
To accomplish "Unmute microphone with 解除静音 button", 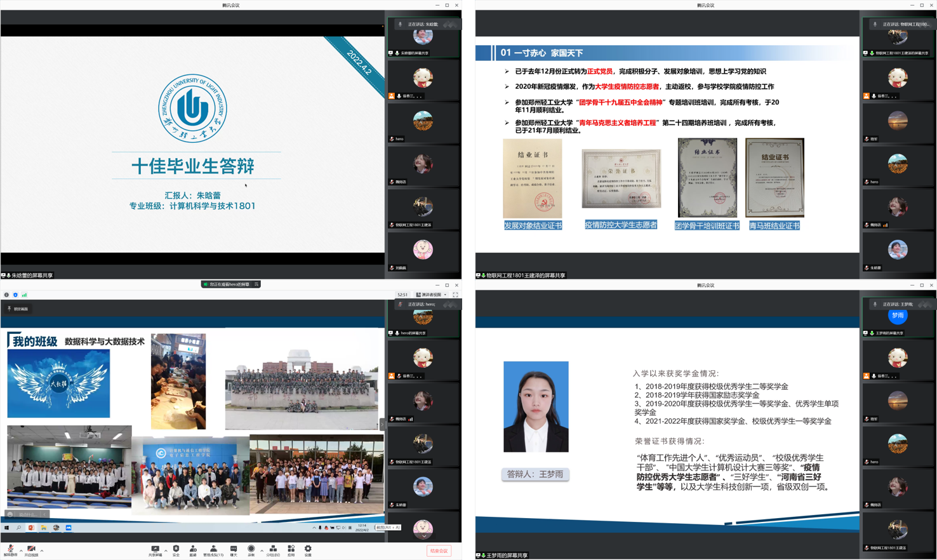I will [10, 550].
